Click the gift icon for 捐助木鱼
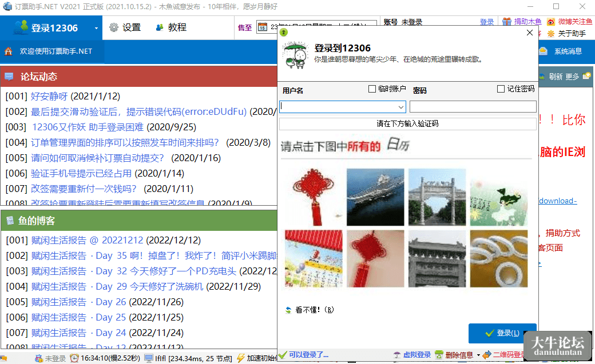 coord(506,22)
